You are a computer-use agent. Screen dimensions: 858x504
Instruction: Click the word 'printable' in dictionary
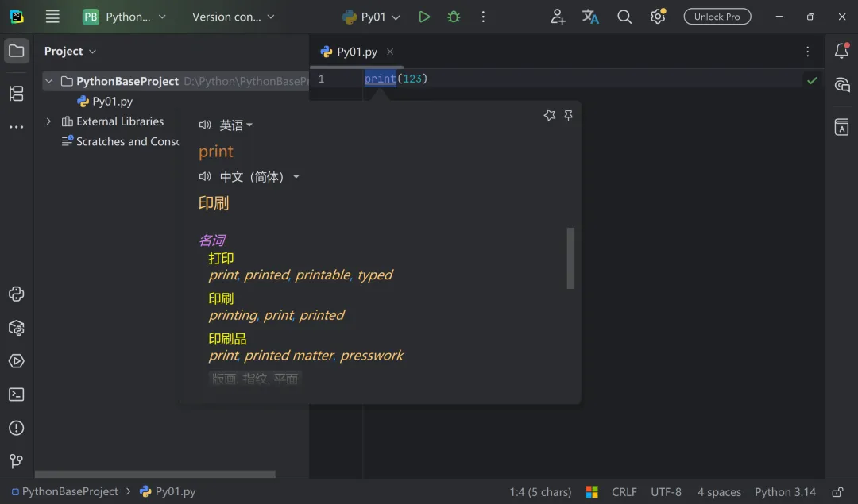[323, 275]
